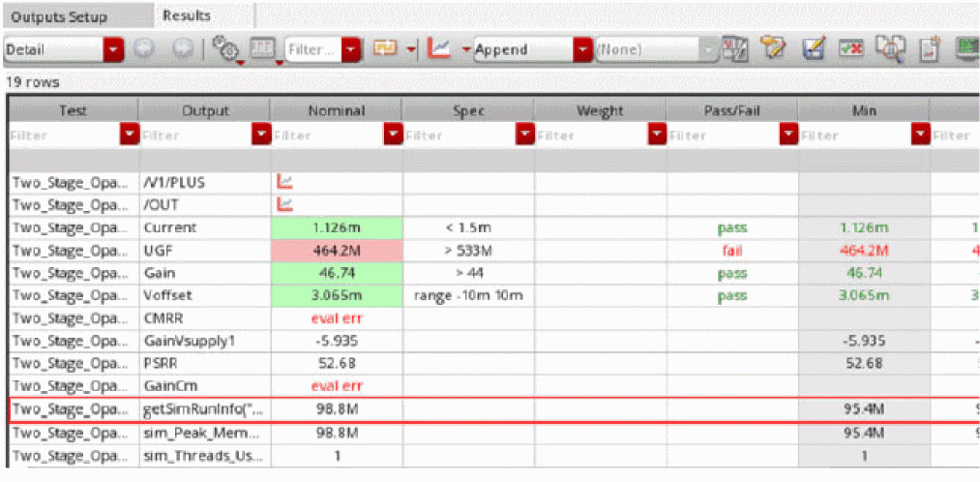Screen dimensions: 980x482
Task: Click the Output column filter field
Action: point(194,136)
